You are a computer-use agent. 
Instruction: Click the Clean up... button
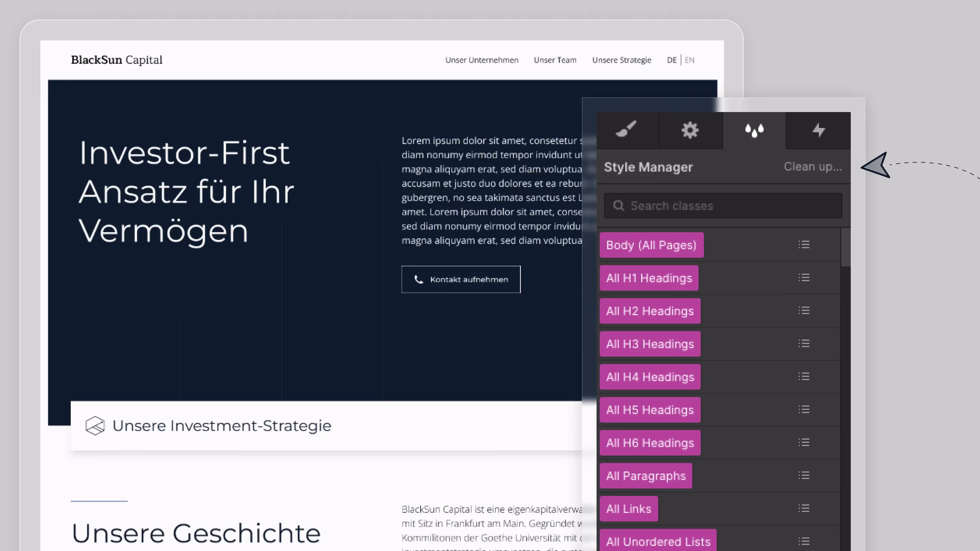[x=812, y=167]
